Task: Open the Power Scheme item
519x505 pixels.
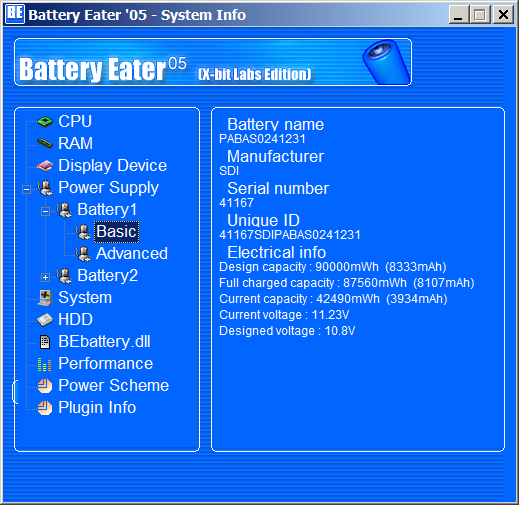Action: click(x=114, y=386)
